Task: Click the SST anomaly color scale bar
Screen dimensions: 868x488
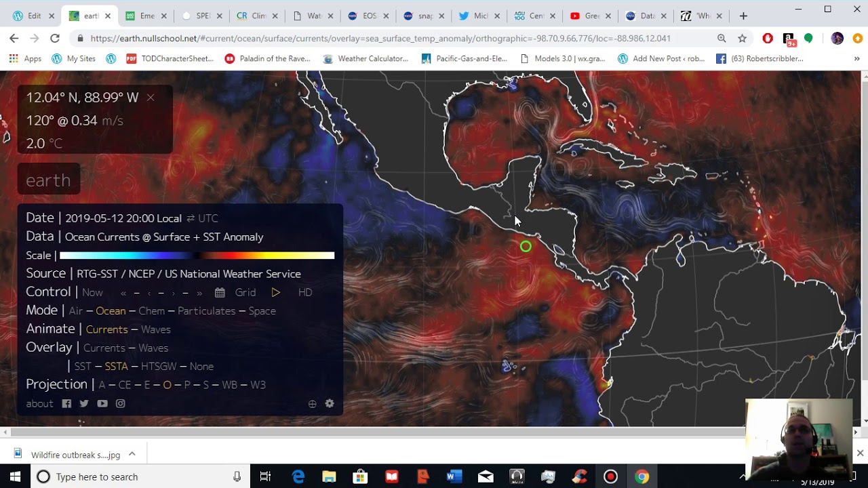Action: point(197,256)
